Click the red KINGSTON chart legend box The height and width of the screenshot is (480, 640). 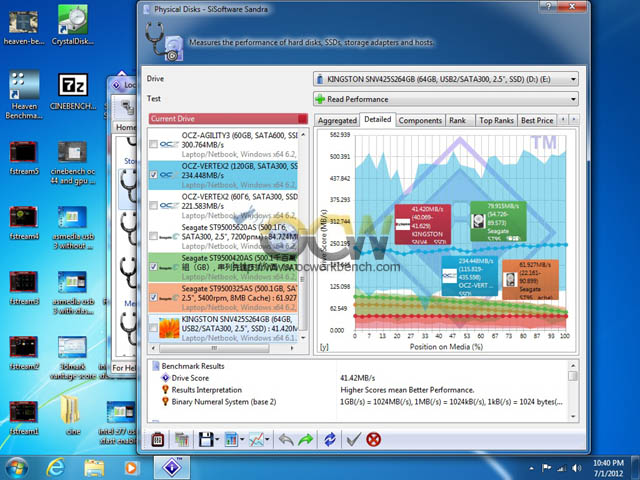422,224
